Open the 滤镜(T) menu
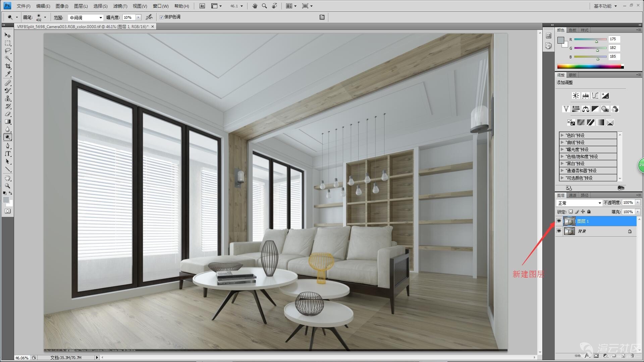Viewport: 644px width, 362px height. click(120, 6)
